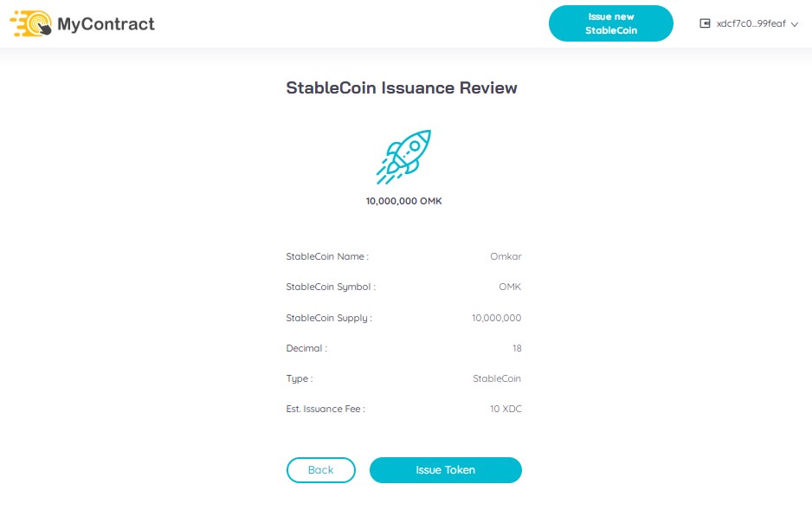
Task: Click the Type value StableCoin
Action: click(x=497, y=378)
